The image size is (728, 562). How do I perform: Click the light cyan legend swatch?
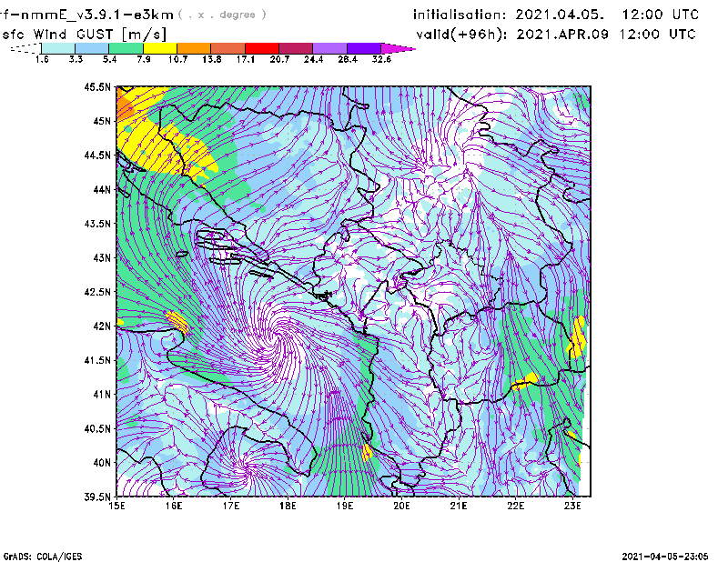click(58, 48)
